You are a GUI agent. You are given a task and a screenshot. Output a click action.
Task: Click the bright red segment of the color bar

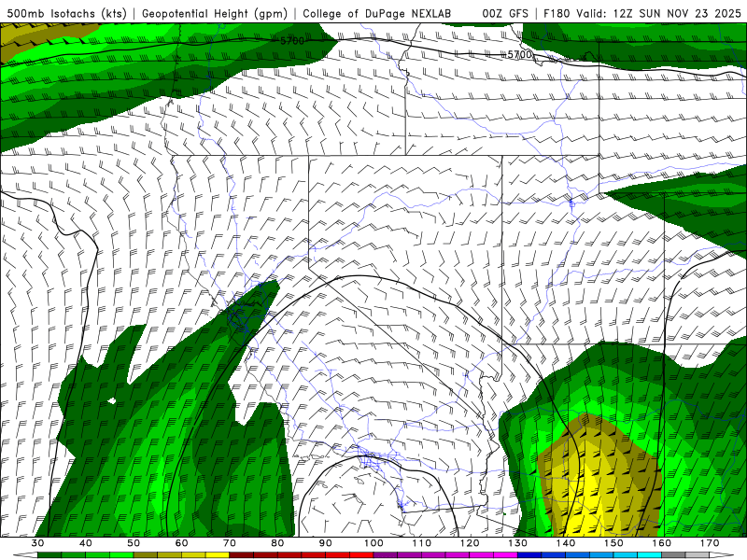[361, 555]
